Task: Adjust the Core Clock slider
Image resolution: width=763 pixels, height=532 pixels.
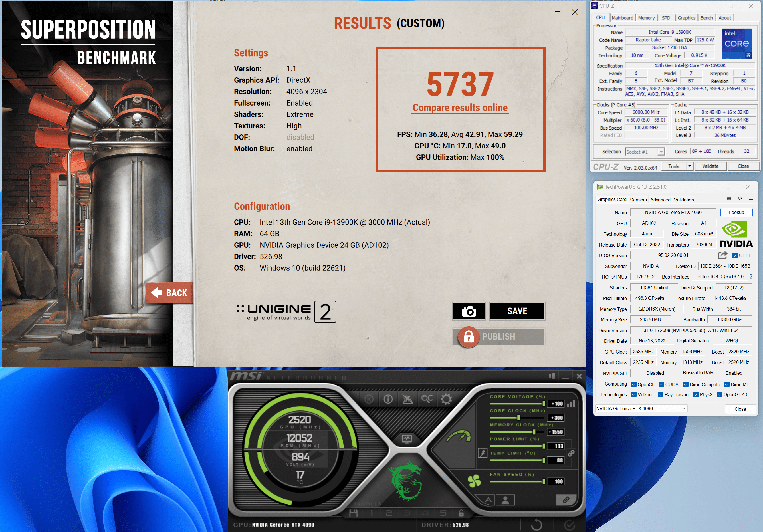Action: click(518, 418)
